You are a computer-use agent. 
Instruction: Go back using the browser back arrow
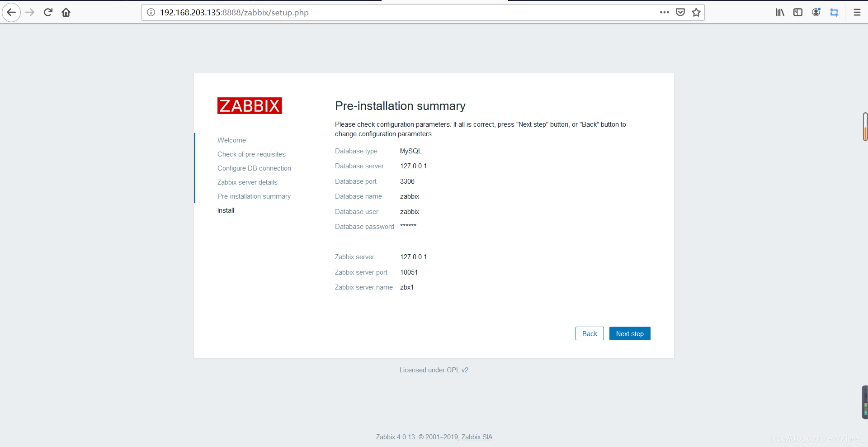11,12
